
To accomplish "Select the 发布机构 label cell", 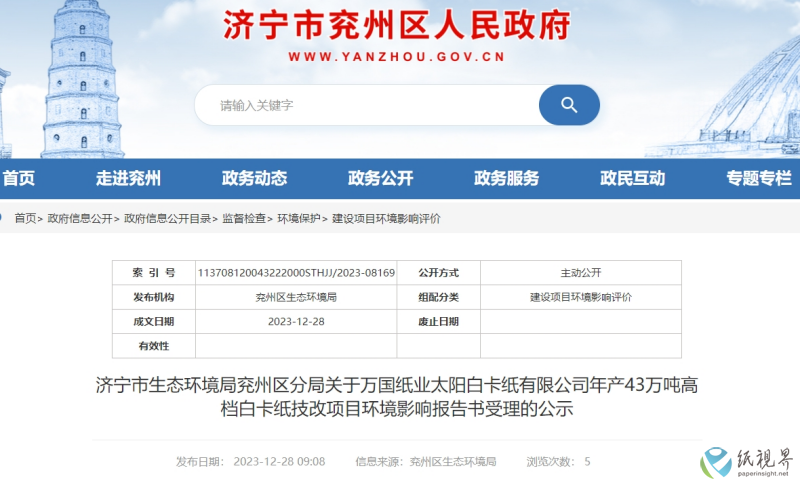I will point(154,297).
